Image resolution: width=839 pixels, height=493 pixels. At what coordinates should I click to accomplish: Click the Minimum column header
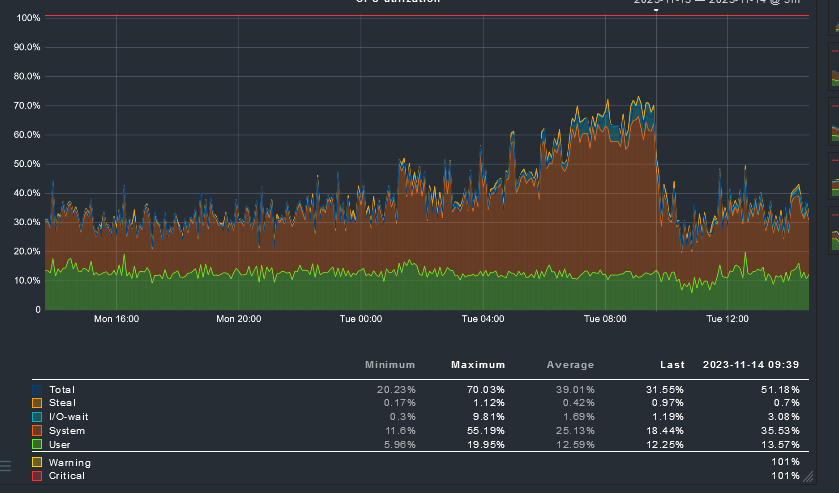click(390, 365)
